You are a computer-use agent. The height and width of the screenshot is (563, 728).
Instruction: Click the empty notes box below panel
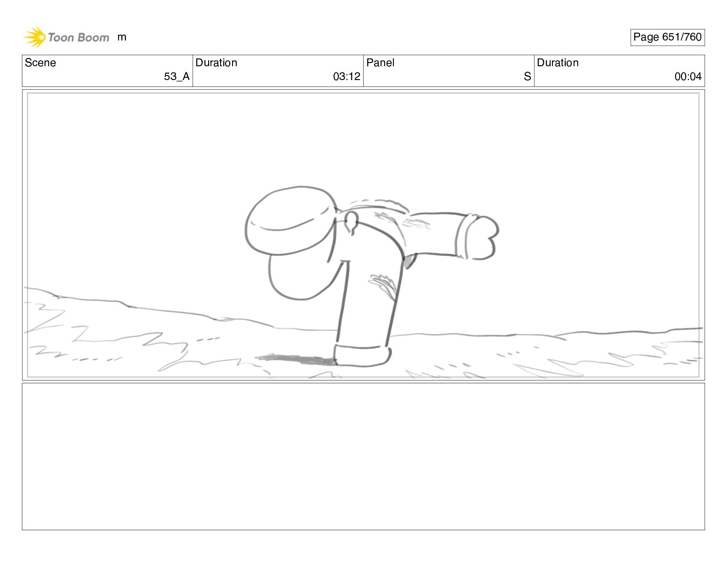point(363,456)
